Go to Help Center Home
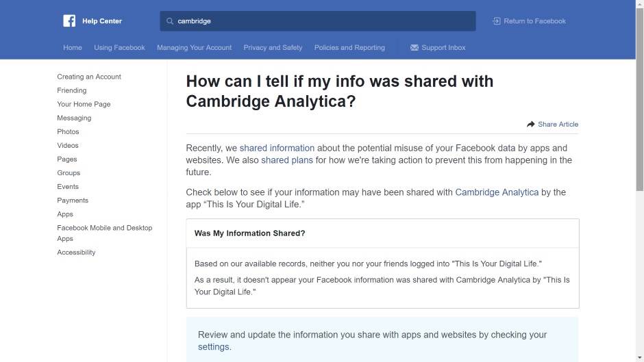644x362 pixels. tap(73, 48)
